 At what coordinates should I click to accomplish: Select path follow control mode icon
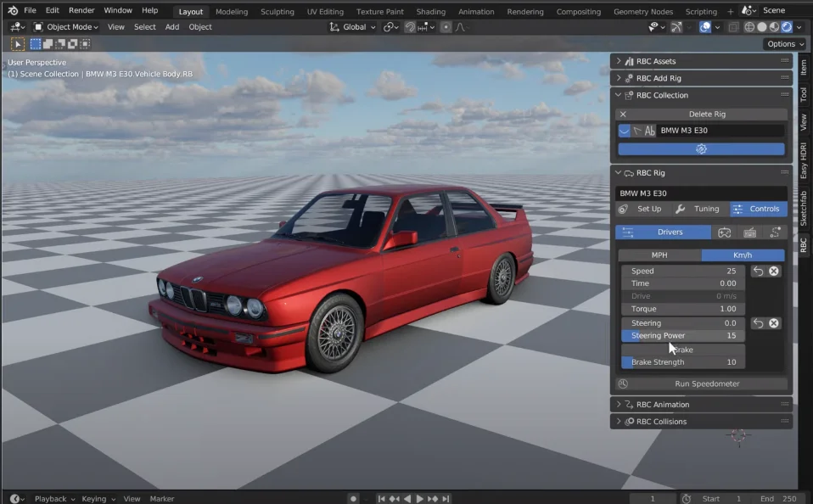point(775,232)
